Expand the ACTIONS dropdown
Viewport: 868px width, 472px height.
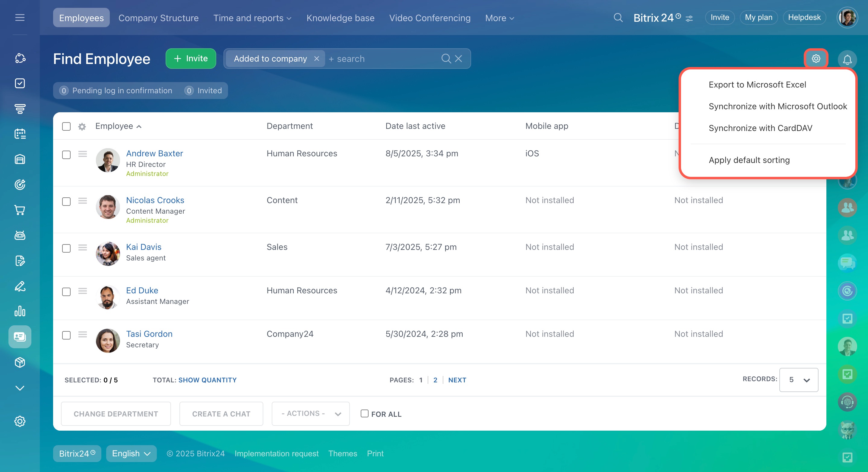tap(310, 414)
